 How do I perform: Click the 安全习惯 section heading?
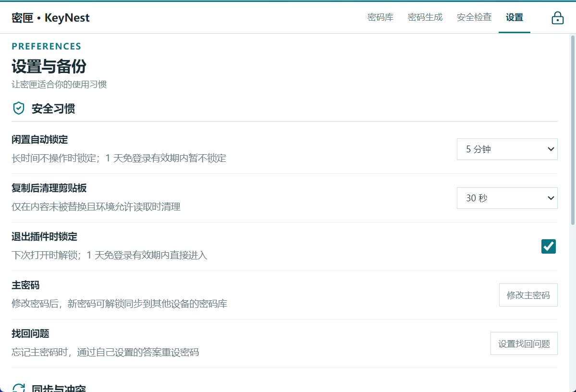point(53,109)
